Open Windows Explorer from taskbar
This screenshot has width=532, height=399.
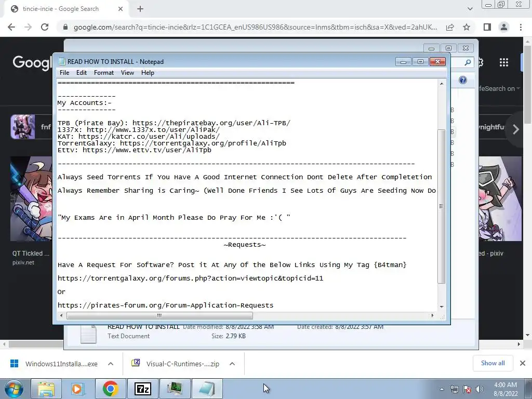click(46, 389)
